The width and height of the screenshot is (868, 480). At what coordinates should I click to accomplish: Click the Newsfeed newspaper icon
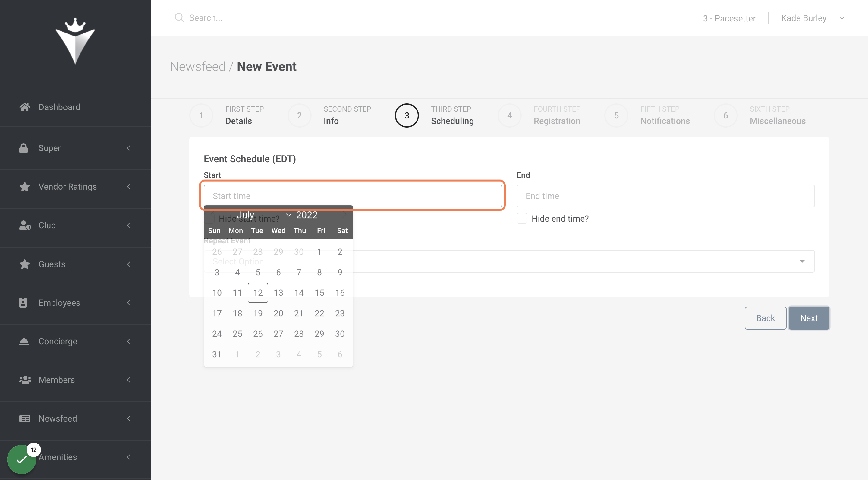point(25,418)
